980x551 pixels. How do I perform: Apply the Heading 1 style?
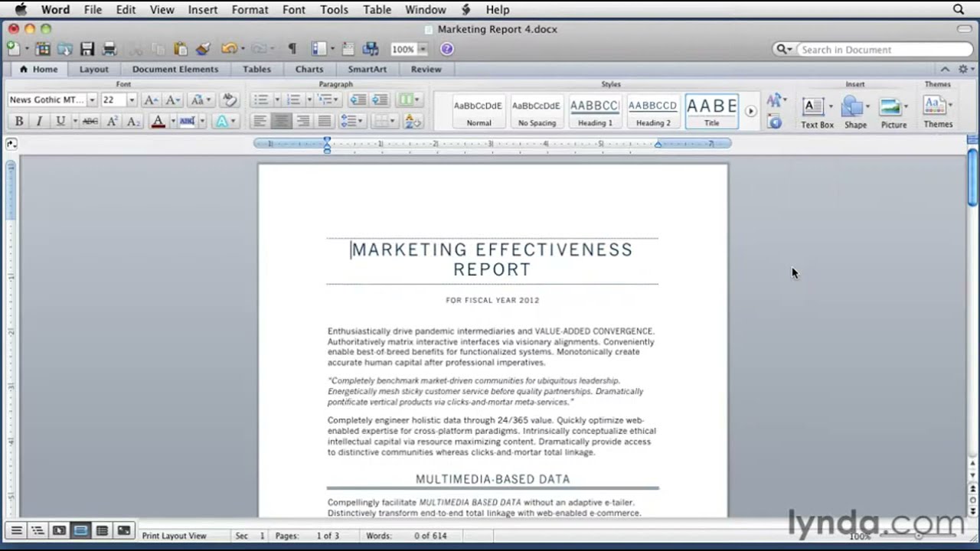coord(595,112)
